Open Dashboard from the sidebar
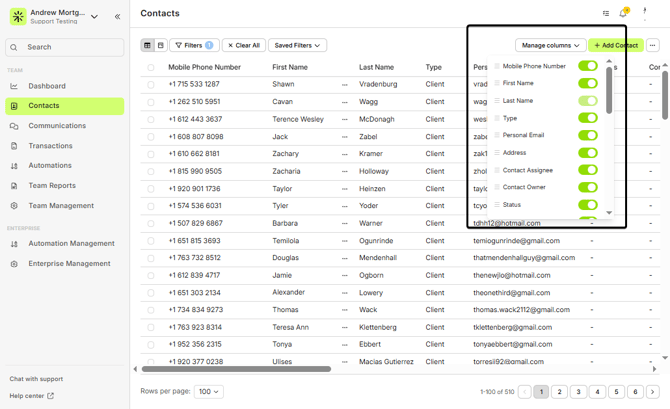This screenshot has height=409, width=670. 47,86
